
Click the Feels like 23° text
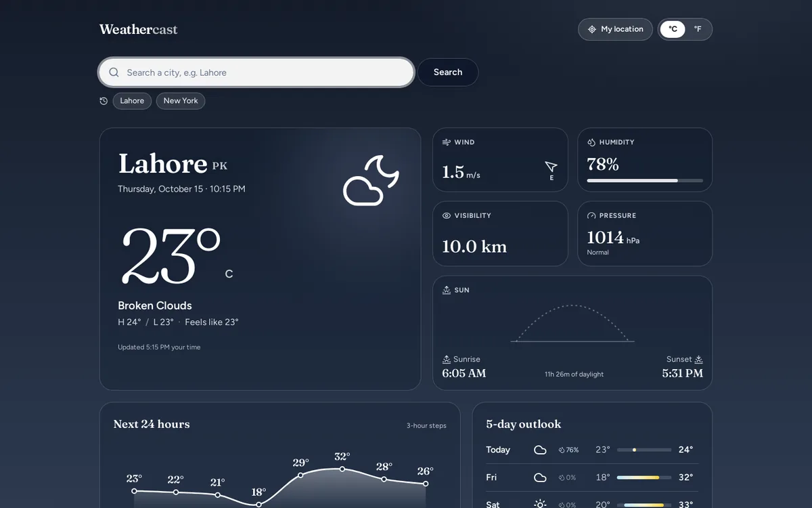click(x=212, y=322)
